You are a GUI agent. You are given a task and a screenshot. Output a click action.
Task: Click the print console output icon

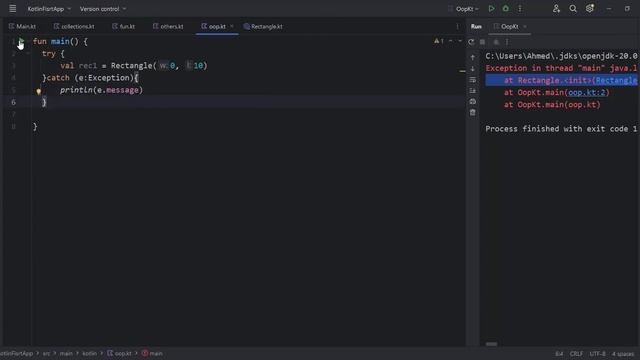[473, 101]
